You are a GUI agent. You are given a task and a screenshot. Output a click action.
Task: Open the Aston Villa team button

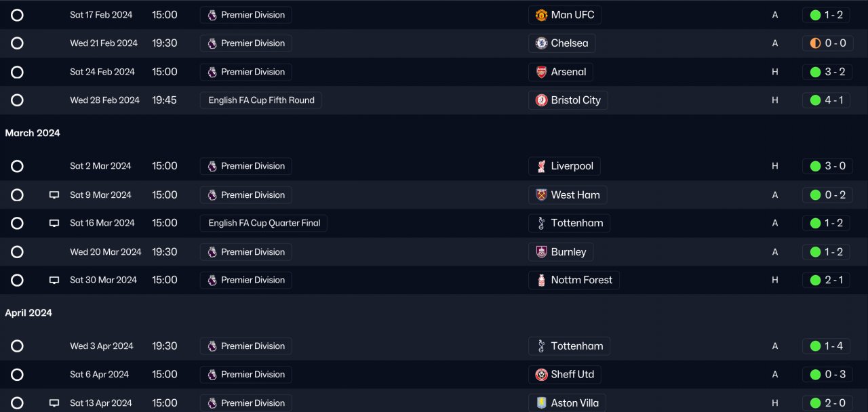pos(567,403)
